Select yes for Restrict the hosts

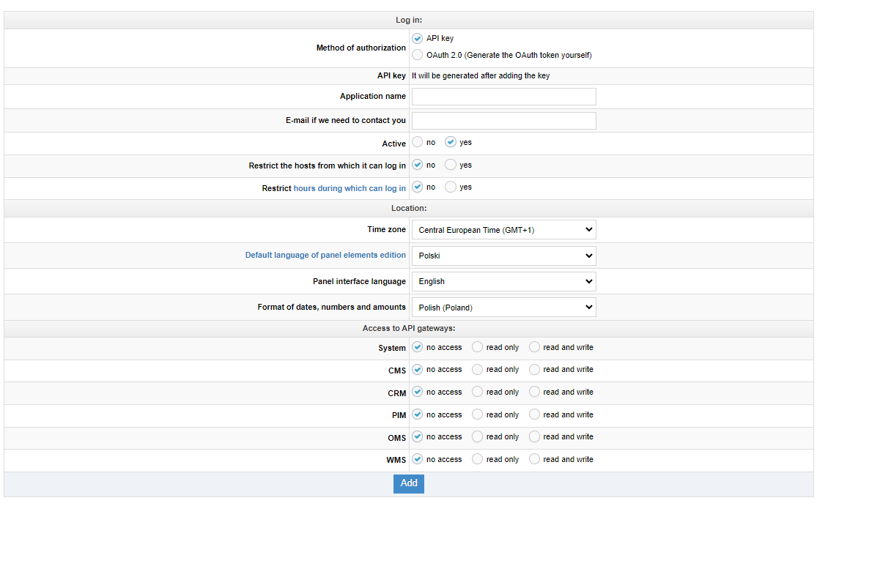click(451, 165)
